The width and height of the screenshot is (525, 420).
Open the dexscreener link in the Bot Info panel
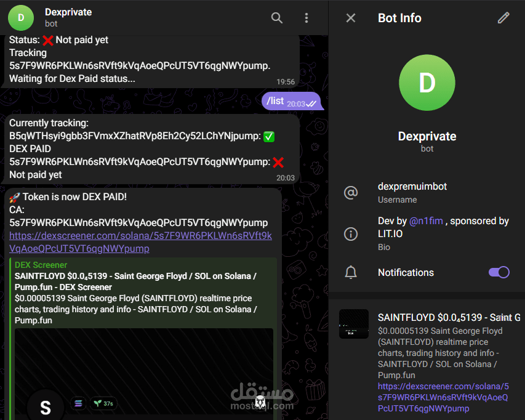443,398
